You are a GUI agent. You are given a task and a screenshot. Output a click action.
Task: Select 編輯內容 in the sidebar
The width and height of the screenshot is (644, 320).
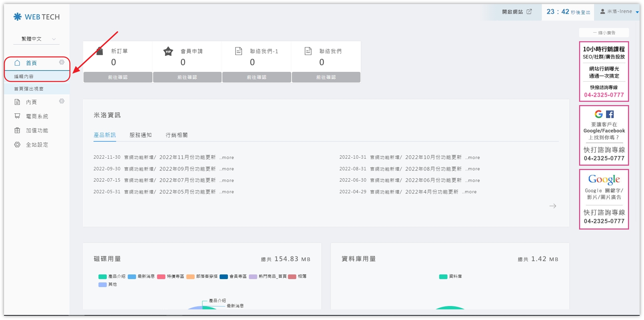tap(24, 77)
